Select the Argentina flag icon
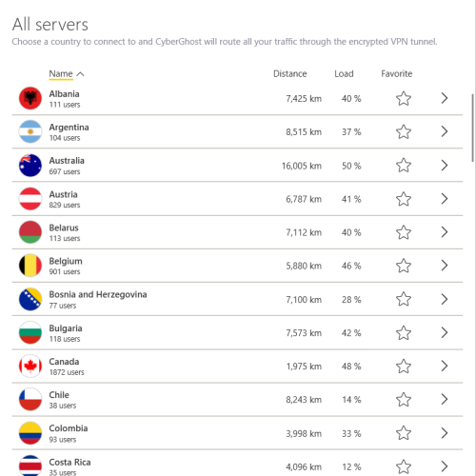This screenshot has height=476, width=476. tap(30, 131)
